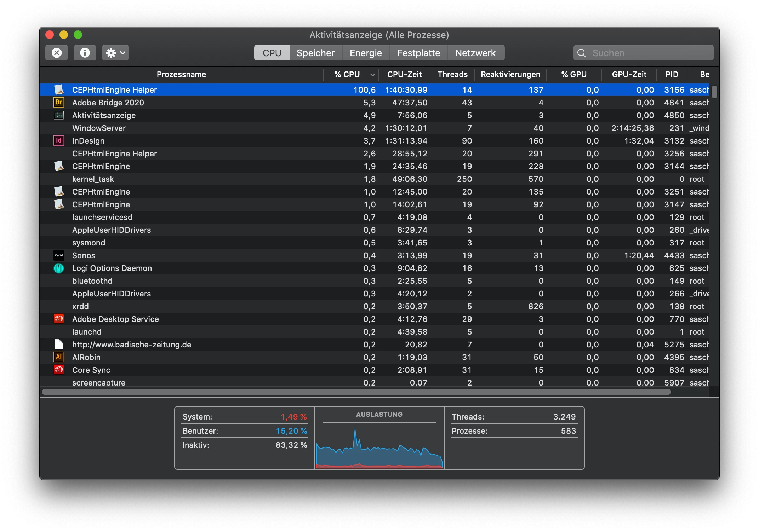Click the horizontal scrollbar below process list
The width and height of the screenshot is (759, 532).
356,392
